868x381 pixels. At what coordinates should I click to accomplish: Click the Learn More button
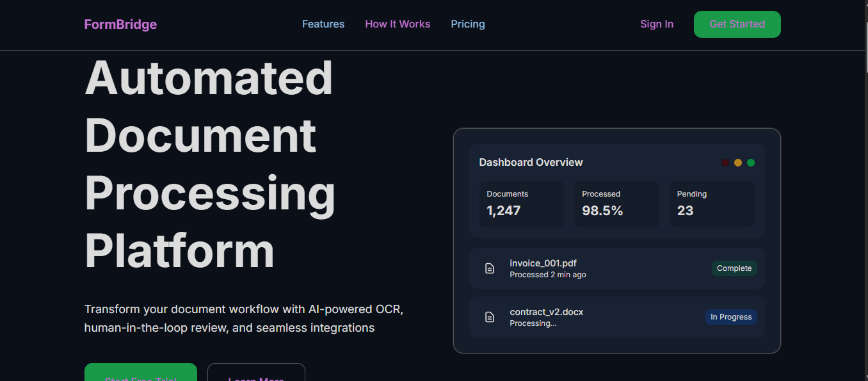[x=256, y=373]
